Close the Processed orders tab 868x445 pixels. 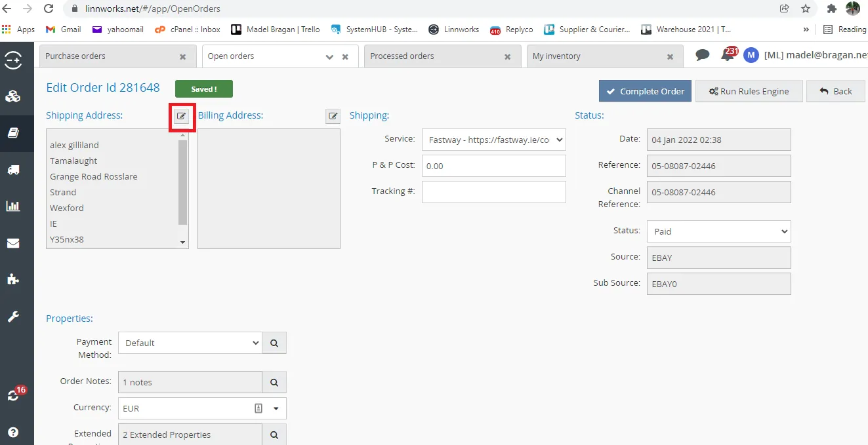click(508, 57)
